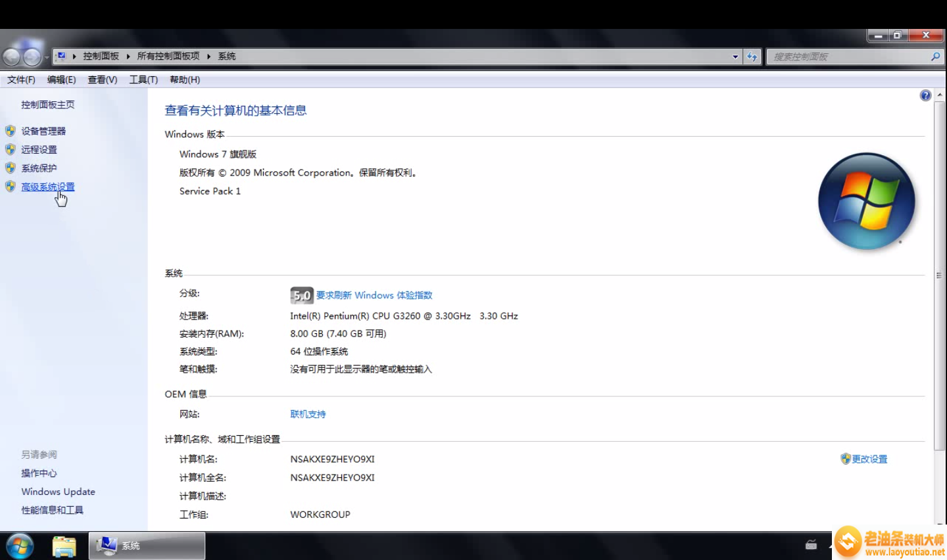Click the WORKGROUP workgroup value
Viewport: 947px width, 560px height.
(320, 514)
